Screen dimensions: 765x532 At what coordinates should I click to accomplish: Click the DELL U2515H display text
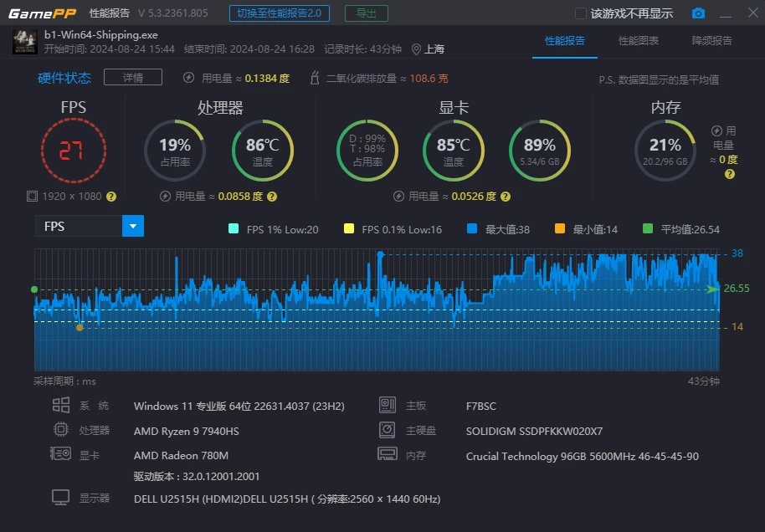(x=287, y=499)
